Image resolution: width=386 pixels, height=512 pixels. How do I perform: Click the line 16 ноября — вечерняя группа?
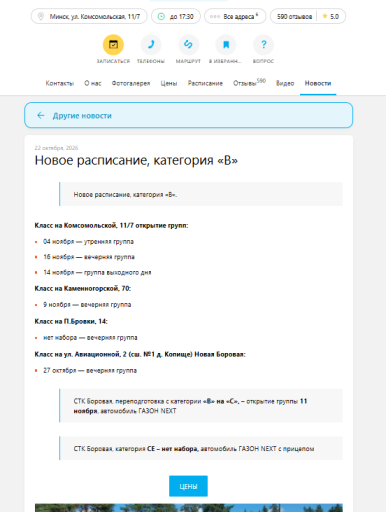(x=89, y=257)
